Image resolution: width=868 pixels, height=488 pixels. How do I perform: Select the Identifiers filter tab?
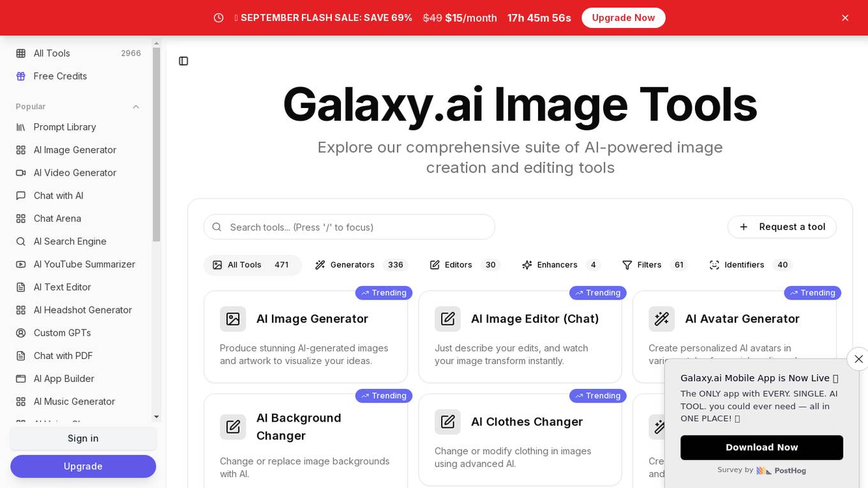[751, 265]
